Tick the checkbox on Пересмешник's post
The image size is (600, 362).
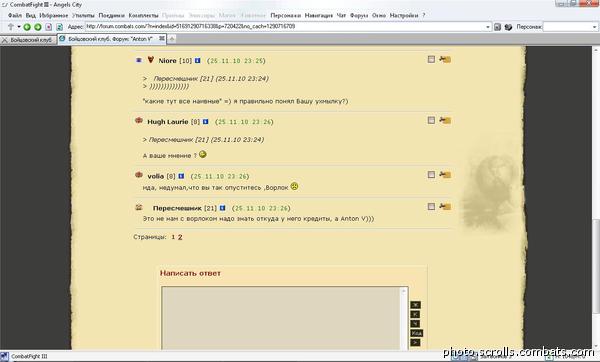pyautogui.click(x=431, y=207)
